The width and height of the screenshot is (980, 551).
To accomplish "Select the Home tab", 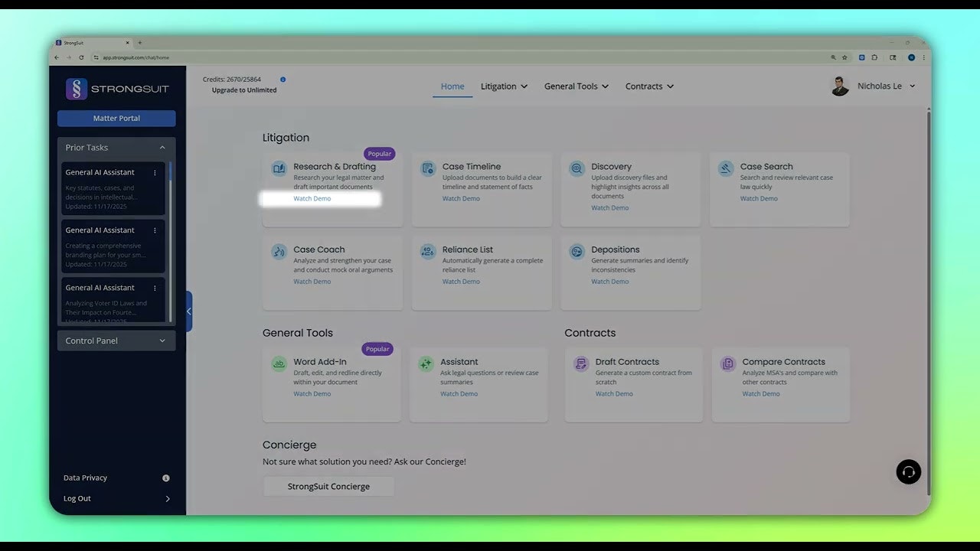I will click(x=452, y=86).
